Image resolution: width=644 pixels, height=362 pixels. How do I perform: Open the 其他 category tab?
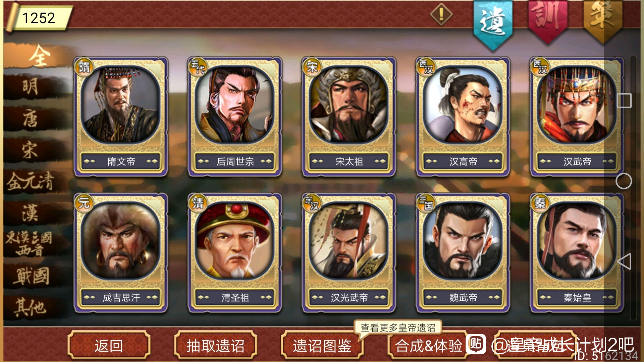[x=31, y=307]
